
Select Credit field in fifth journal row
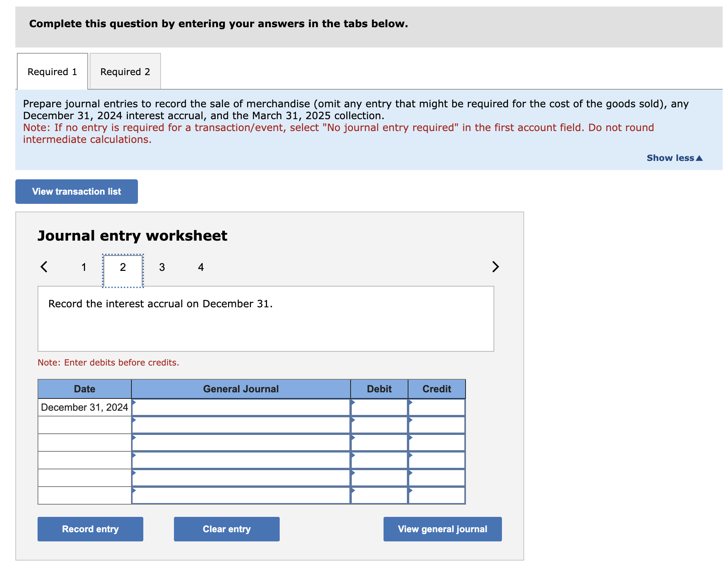[x=437, y=478]
